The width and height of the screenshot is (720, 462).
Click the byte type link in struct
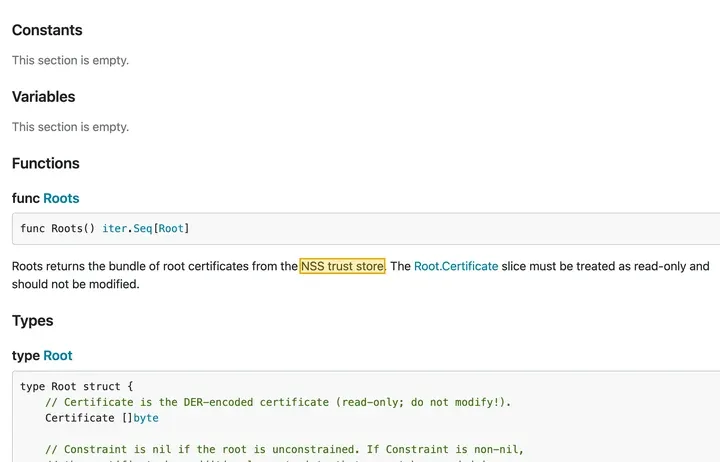[x=146, y=418]
